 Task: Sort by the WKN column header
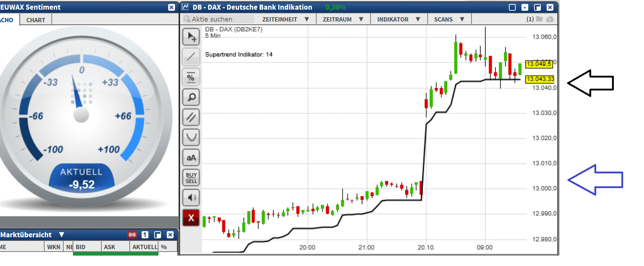point(54,247)
